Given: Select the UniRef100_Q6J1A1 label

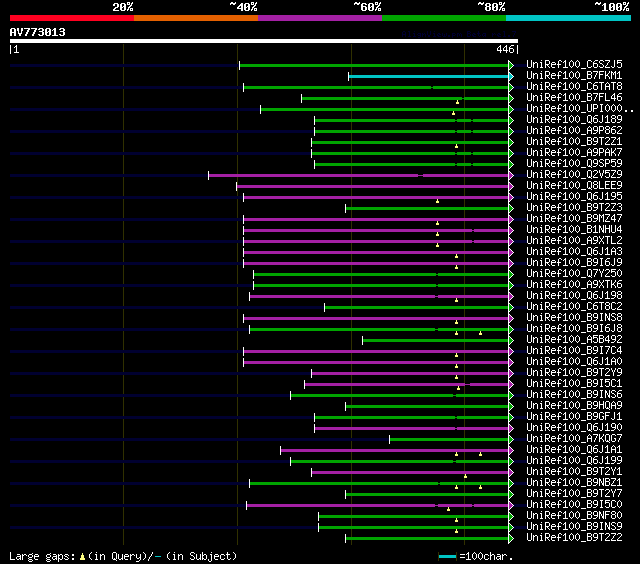Looking at the screenshot, I should 574,450.
